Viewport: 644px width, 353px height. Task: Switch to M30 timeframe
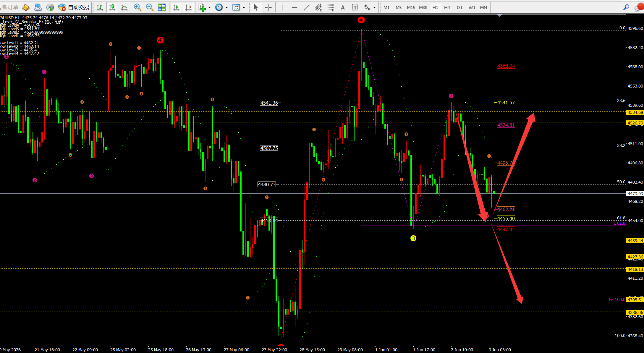(423, 7)
